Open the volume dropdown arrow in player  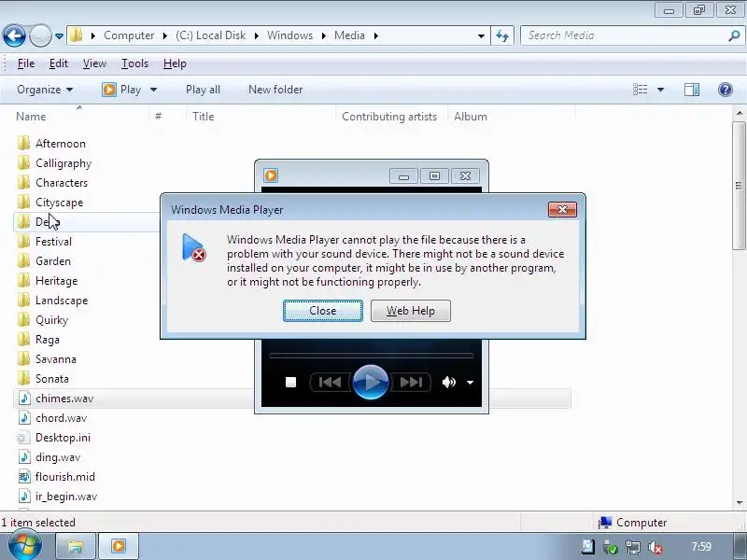tap(470, 383)
